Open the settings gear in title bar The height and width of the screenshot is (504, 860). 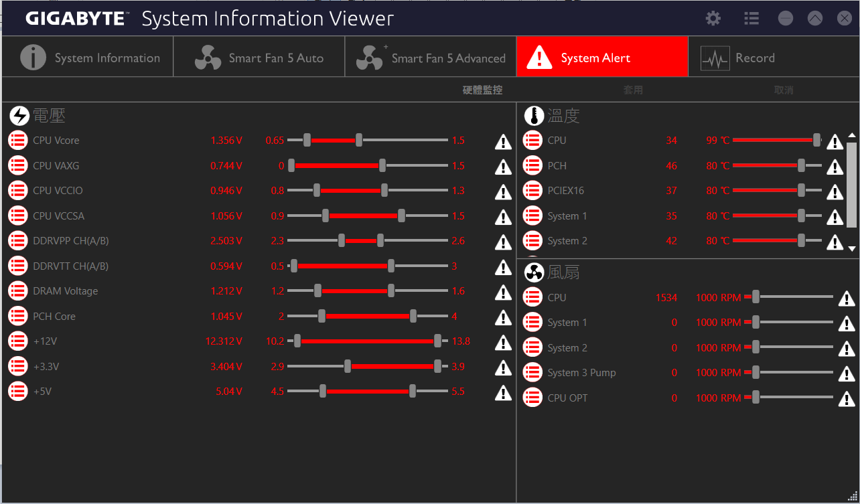tap(713, 18)
